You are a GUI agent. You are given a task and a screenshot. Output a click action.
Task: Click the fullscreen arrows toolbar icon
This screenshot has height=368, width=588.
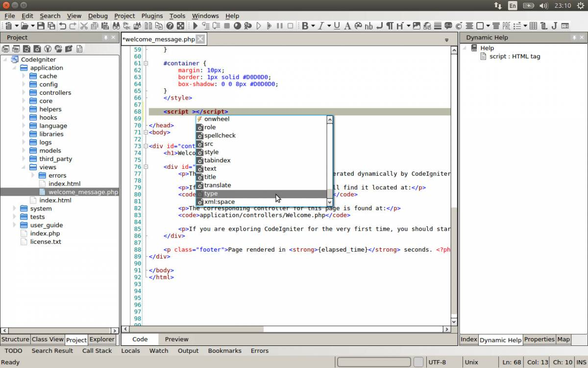click(x=180, y=26)
